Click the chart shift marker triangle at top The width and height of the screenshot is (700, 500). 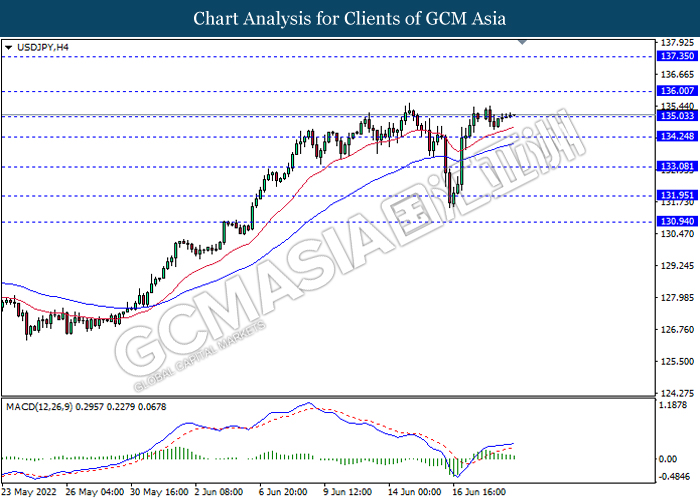coord(522,42)
